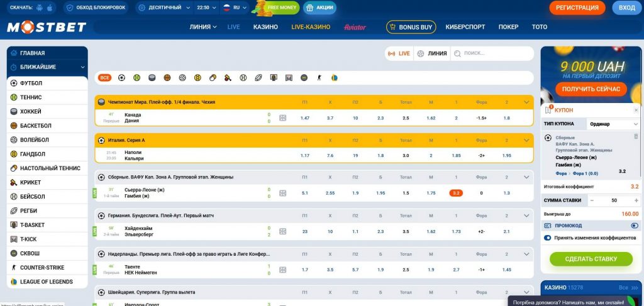Collapse Италия. Серия А section

pyautogui.click(x=526, y=140)
